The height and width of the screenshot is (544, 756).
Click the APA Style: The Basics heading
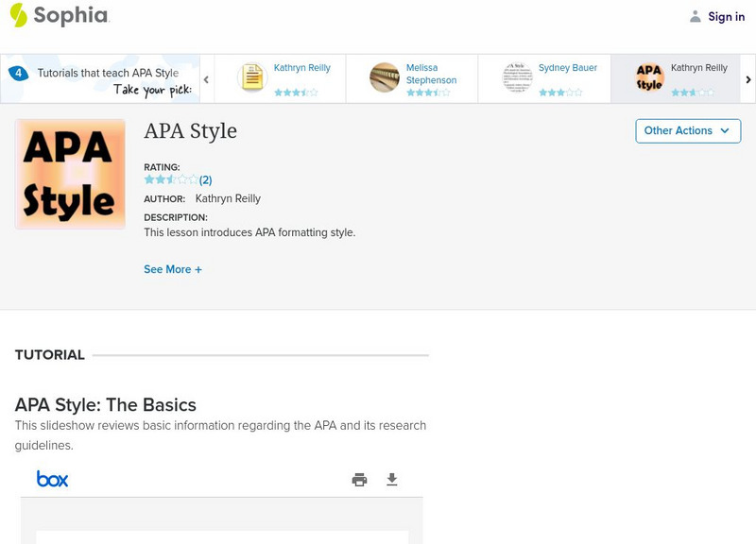[x=105, y=405]
